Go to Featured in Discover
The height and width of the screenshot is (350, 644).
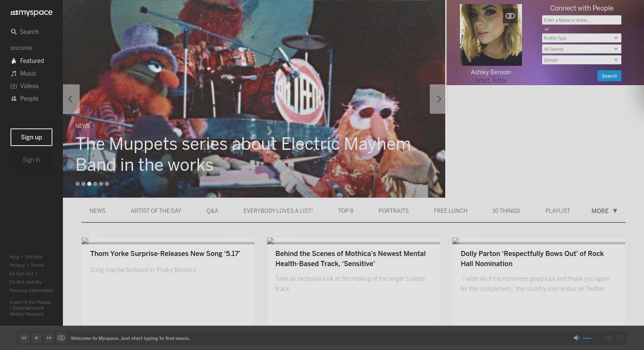[x=27, y=61]
